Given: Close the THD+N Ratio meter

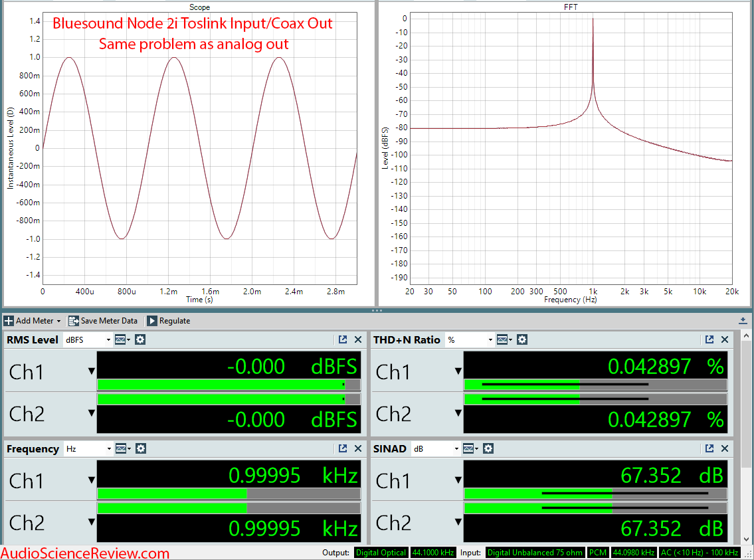Looking at the screenshot, I should pos(725,340).
